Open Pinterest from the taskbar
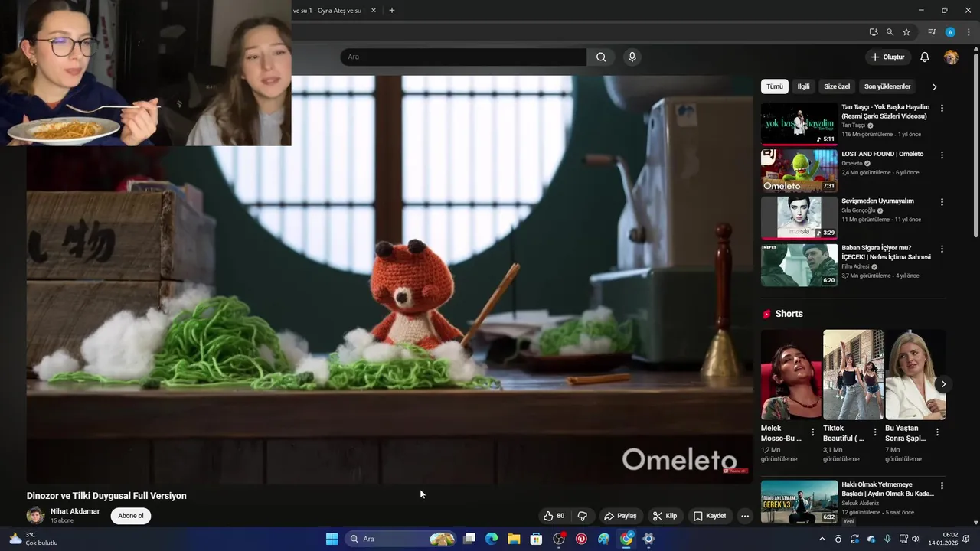The image size is (980, 551). [x=581, y=539]
